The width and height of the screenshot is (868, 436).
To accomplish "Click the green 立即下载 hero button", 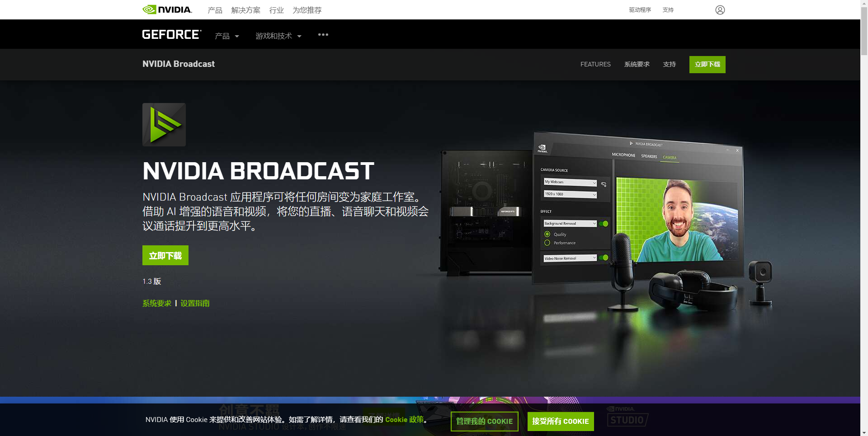I will click(165, 255).
